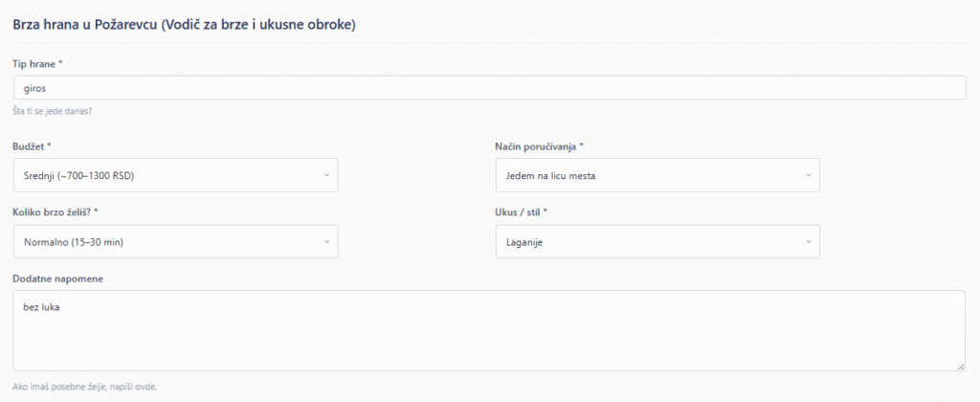
Task: Click the Budžet field label
Action: tap(33, 146)
